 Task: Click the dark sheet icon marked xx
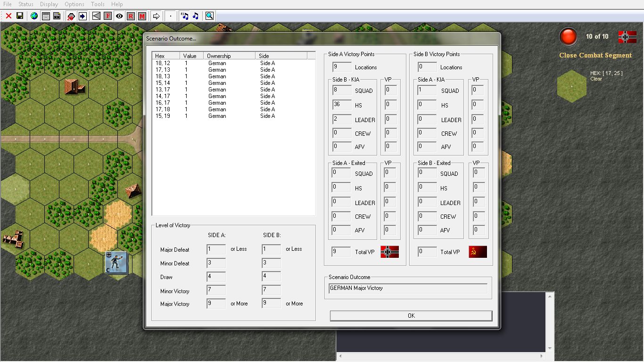point(57,16)
